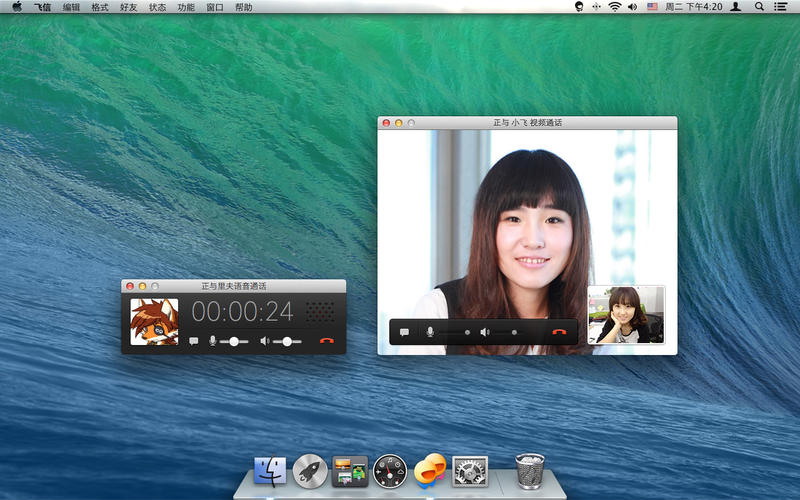Image resolution: width=800 pixels, height=500 pixels.
Task: Open the 好友 menu
Action: [x=129, y=7]
